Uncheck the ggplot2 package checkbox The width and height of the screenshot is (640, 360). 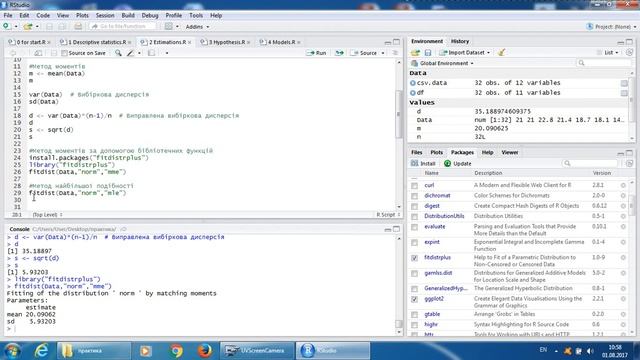tap(415, 299)
